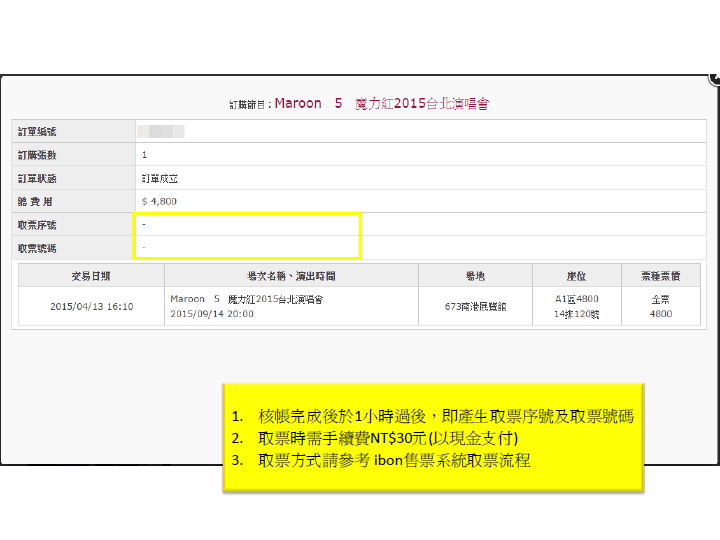
Task: Click the 票種票價 column header
Action: coord(661,276)
